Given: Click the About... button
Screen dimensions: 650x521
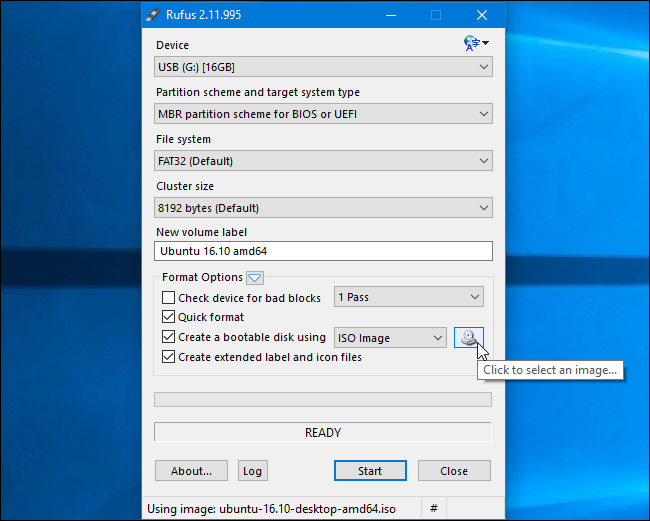Looking at the screenshot, I should [x=191, y=471].
